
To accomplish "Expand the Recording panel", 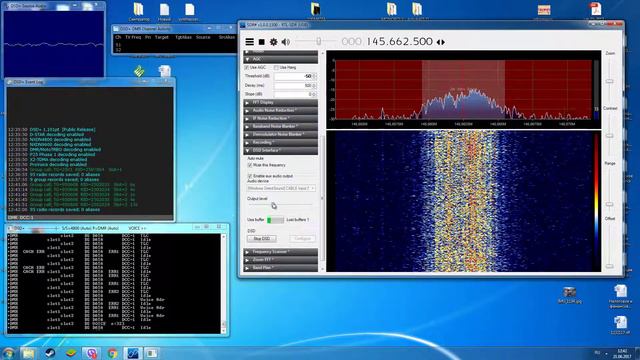I will pyautogui.click(x=280, y=142).
